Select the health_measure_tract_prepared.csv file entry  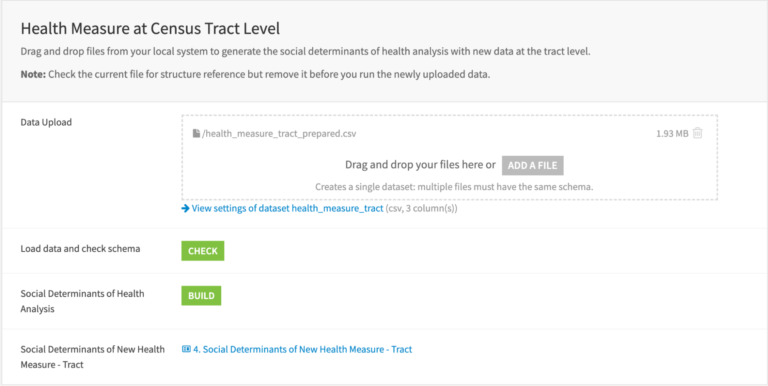[x=279, y=134]
